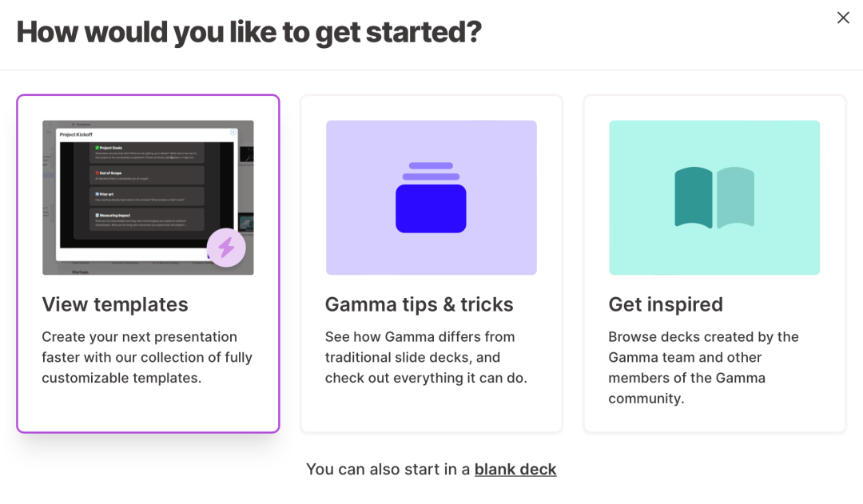This screenshot has width=863, height=504.
Task: Select the Get inspired heading
Action: [x=666, y=304]
